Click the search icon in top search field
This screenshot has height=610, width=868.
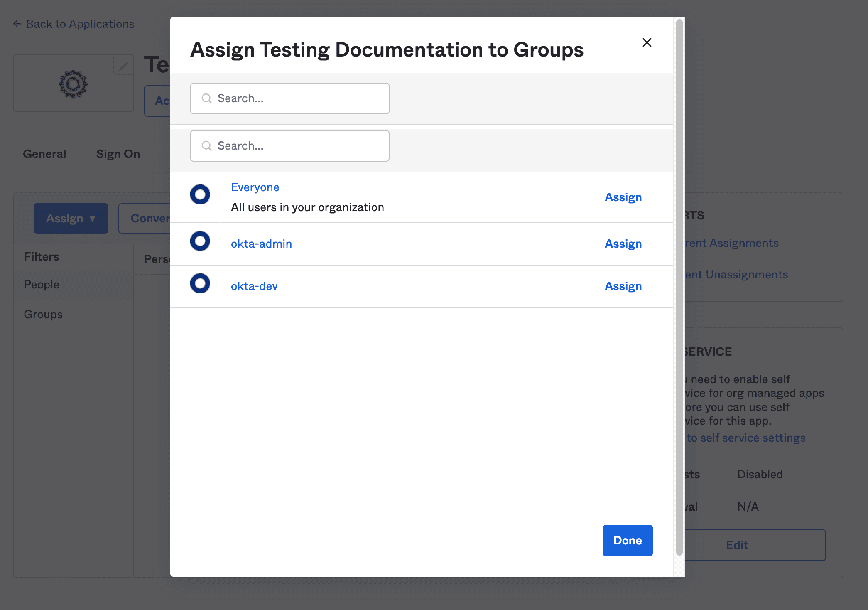point(207,98)
